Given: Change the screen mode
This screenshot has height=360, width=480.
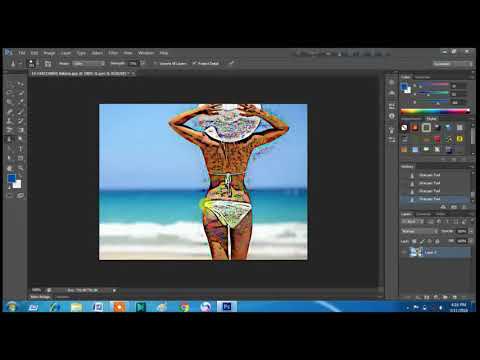Looking at the screenshot, I should [20, 196].
